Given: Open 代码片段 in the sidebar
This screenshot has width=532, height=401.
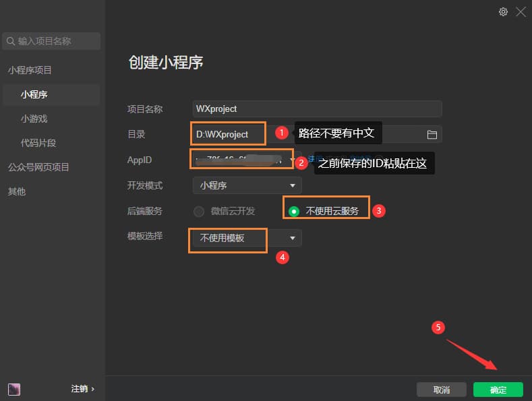Looking at the screenshot, I should [x=38, y=143].
